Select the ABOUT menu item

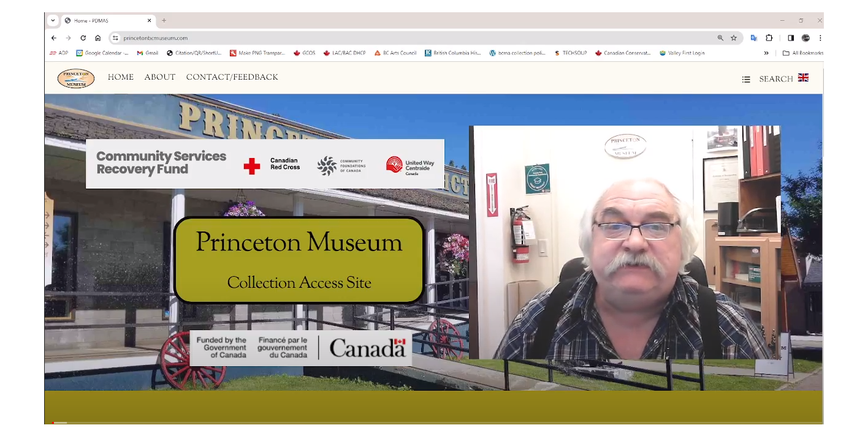[159, 77]
